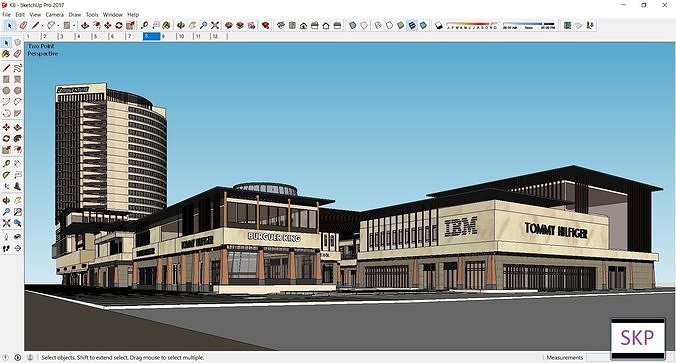Open the File menu

[6, 14]
